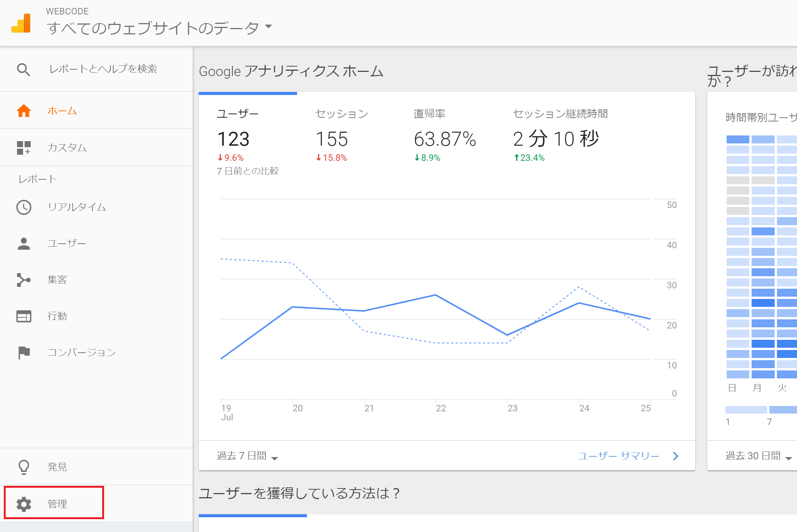Open Custom via dashboard grid icon
The width and height of the screenshot is (797, 532).
pos(23,148)
